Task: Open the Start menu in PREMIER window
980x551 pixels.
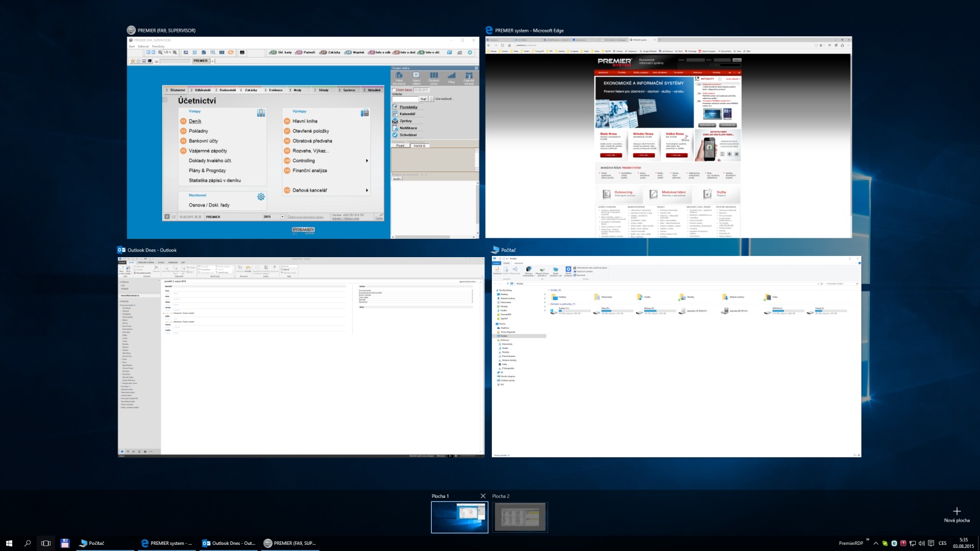Action: 132,47
